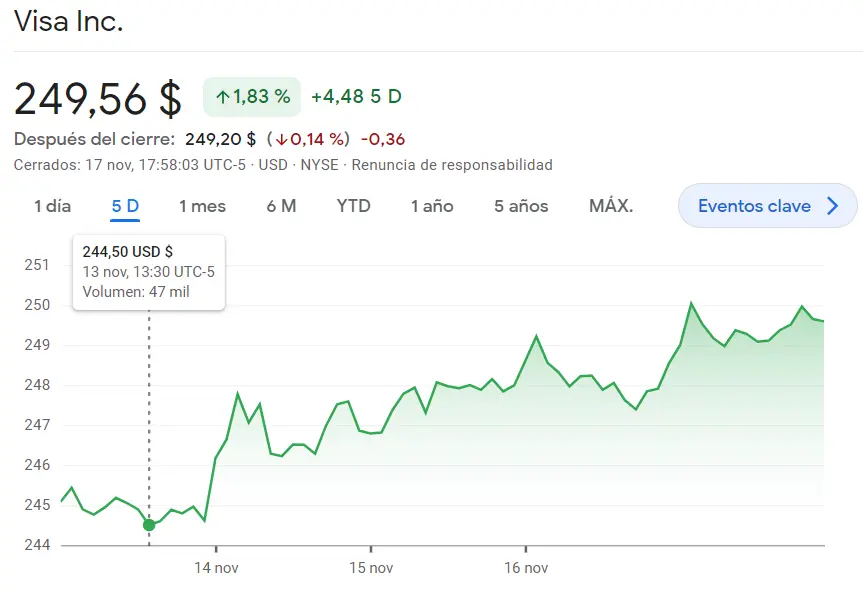863x590 pixels.
Task: Click the current price 249,56 $
Action: [95, 98]
